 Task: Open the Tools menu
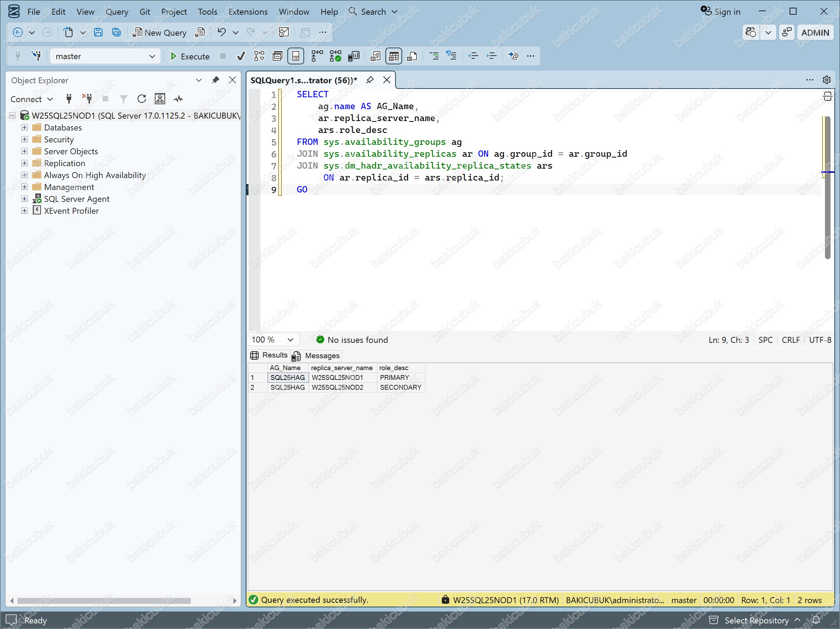207,12
